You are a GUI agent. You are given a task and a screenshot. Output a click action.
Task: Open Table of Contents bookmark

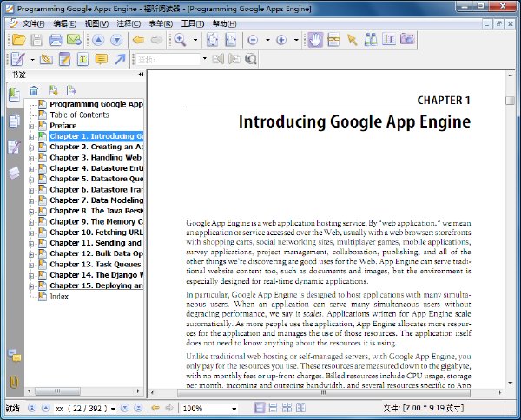(79, 115)
